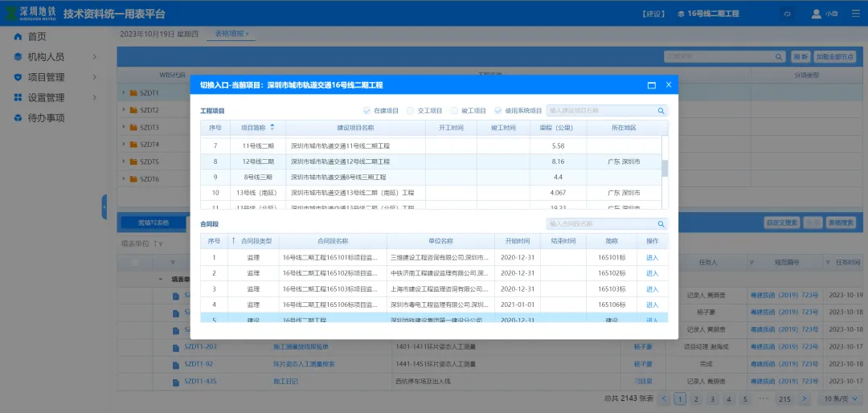The width and height of the screenshot is (868, 413).
Task: Toggle the 在建项目 checkbox
Action: click(x=366, y=111)
